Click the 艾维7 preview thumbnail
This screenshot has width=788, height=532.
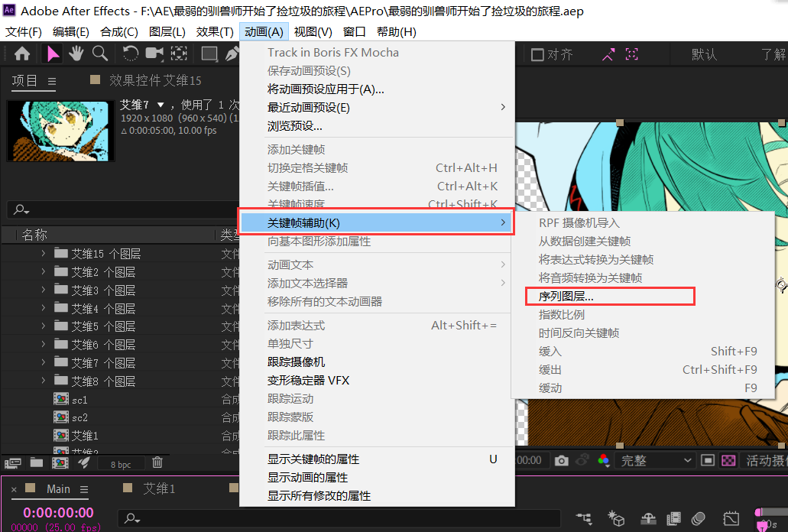point(60,131)
